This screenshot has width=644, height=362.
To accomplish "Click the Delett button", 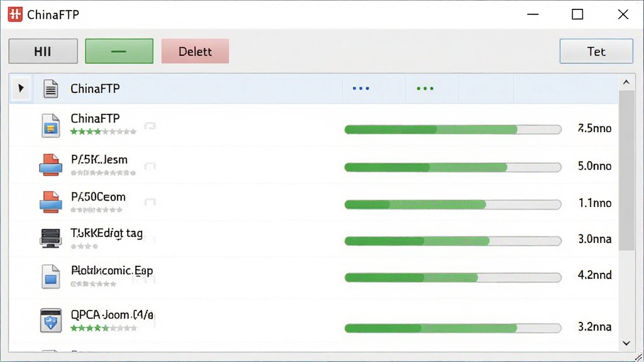I will 195,52.
